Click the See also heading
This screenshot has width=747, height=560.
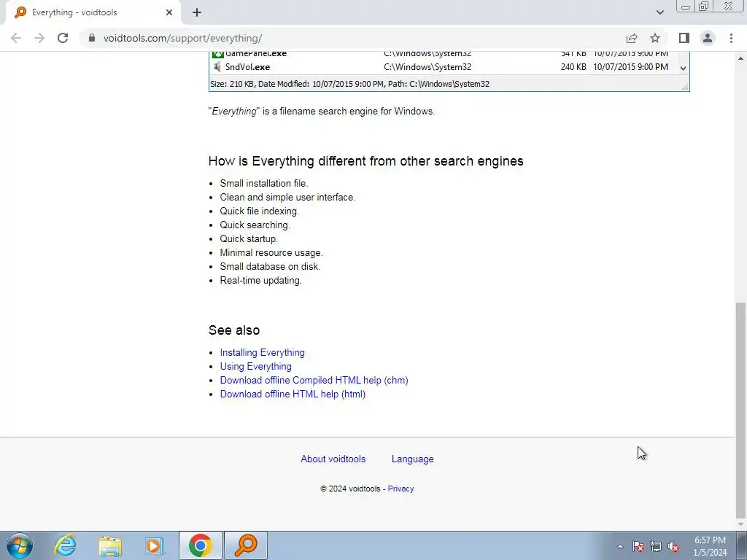tap(234, 330)
